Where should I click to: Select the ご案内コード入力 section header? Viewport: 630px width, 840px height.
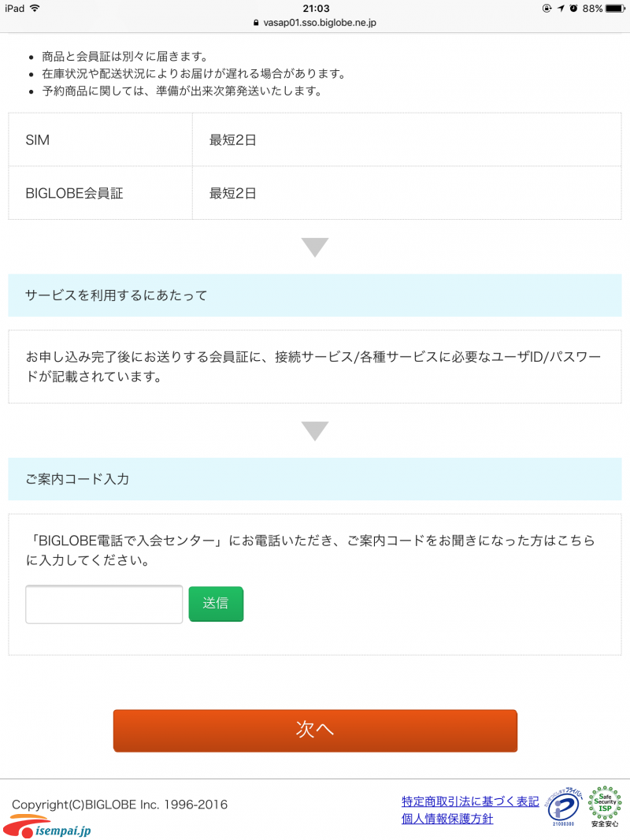(x=315, y=479)
